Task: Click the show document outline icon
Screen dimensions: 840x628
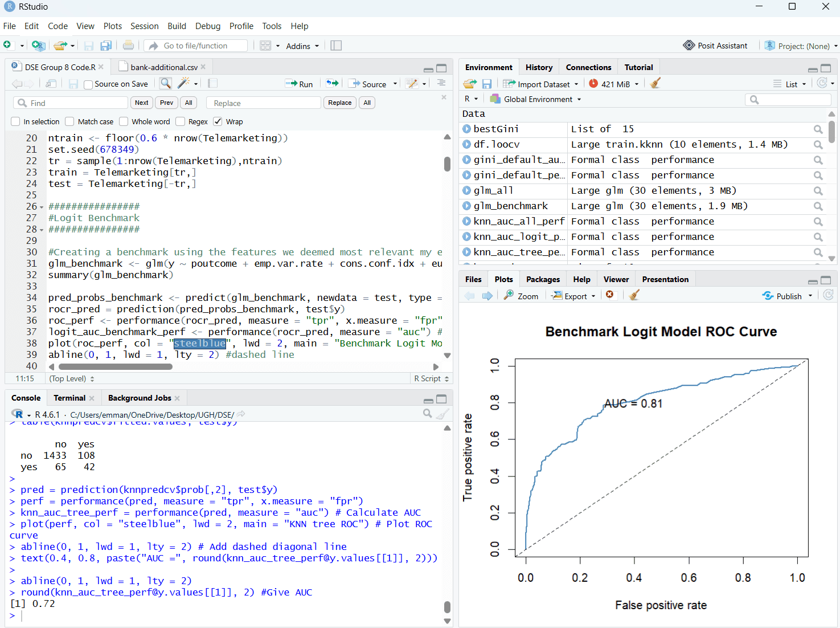Action: pyautogui.click(x=441, y=83)
